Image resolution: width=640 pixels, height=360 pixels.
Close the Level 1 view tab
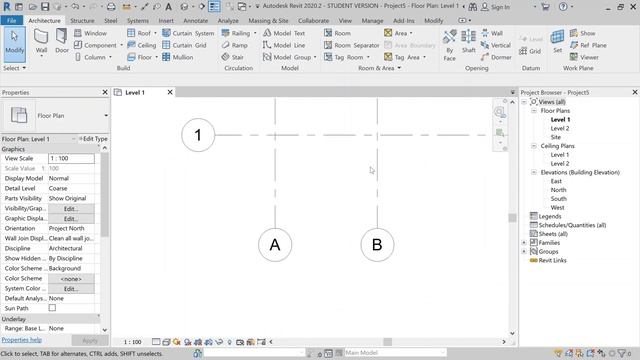pyautogui.click(x=170, y=92)
